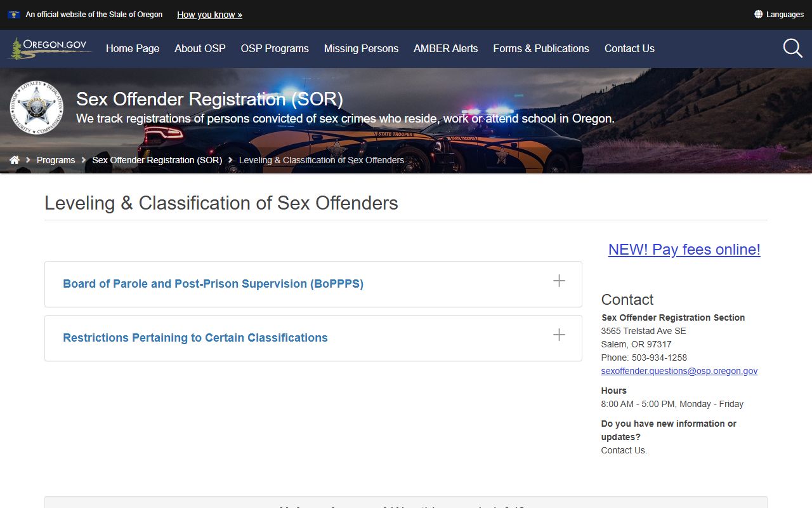Click 'Salem, OR 97317' address line
Viewport: 812px width, 508px height.
pyautogui.click(x=636, y=344)
